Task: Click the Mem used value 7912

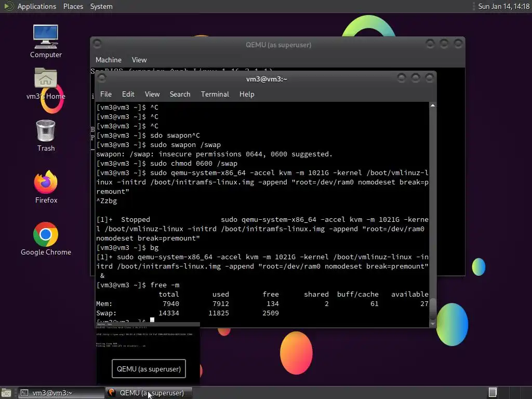Action: click(x=220, y=303)
